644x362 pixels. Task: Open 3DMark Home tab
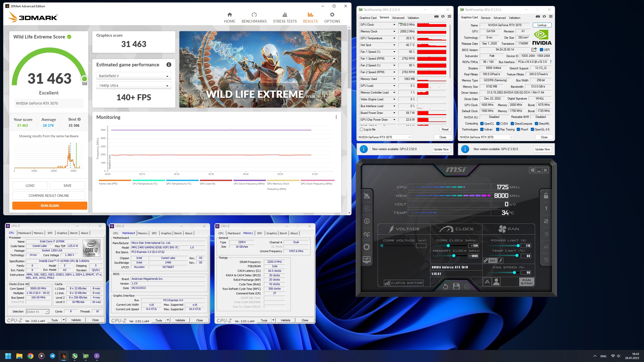pos(229,18)
